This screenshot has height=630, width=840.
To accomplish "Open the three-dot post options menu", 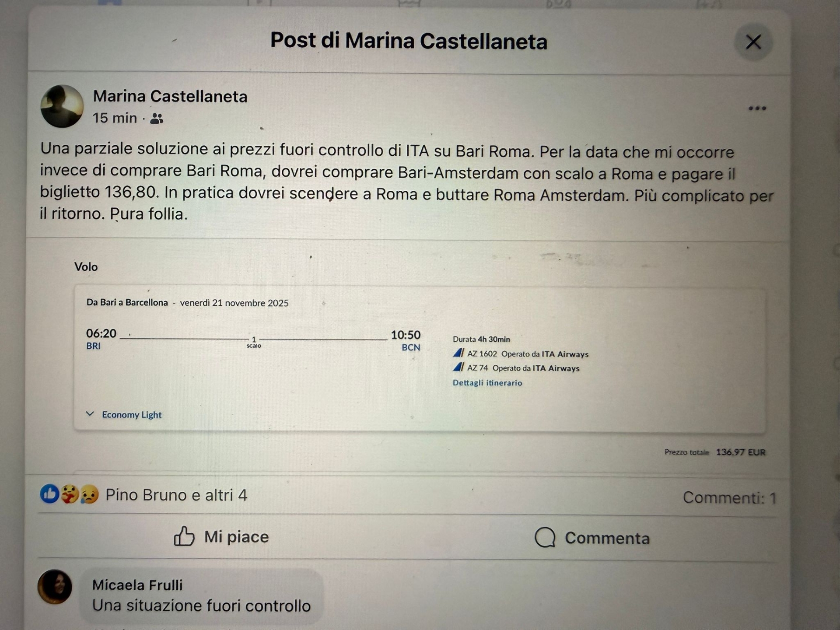I will pyautogui.click(x=757, y=108).
